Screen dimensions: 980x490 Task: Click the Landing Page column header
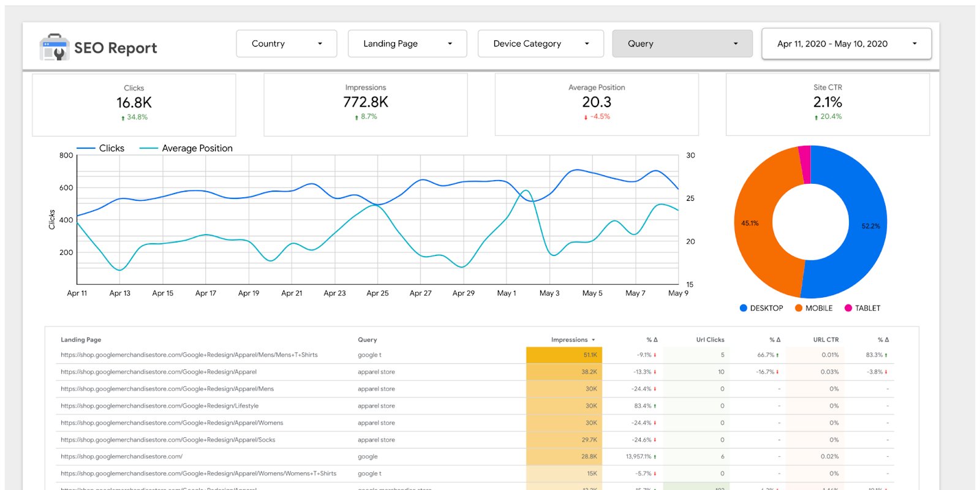81,340
